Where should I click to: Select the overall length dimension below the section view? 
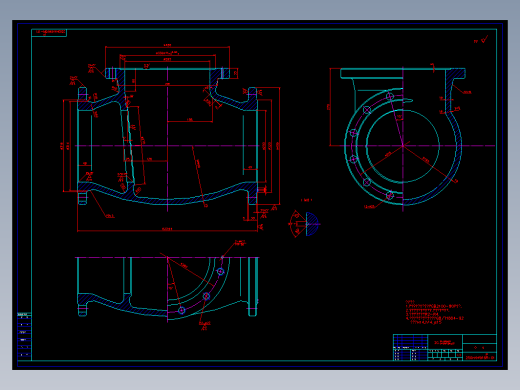click(167, 230)
